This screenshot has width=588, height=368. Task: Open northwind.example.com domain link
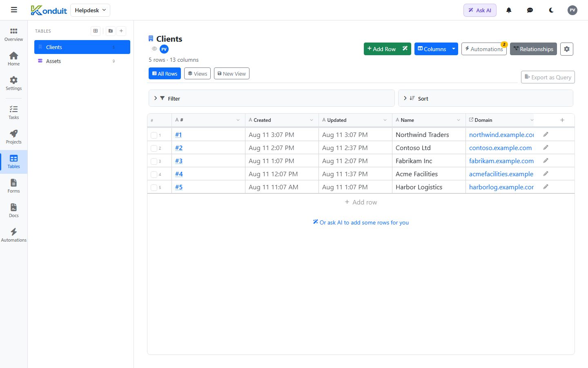click(x=501, y=135)
